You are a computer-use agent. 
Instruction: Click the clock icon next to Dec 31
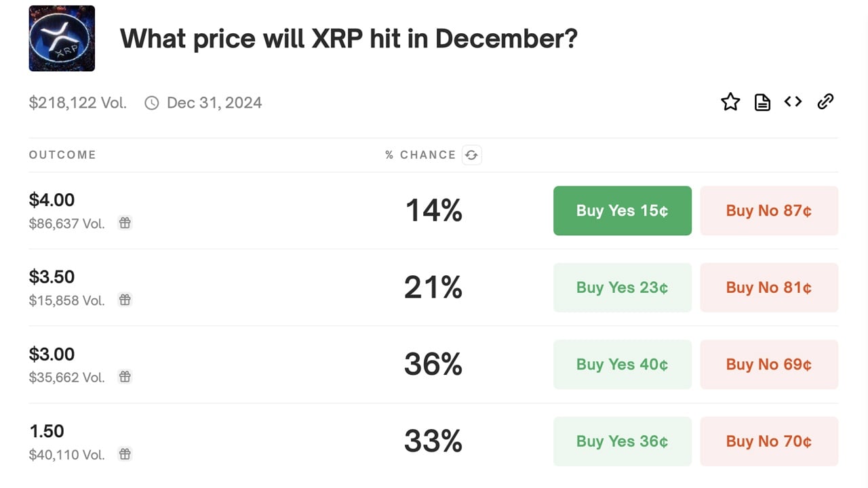tap(151, 102)
